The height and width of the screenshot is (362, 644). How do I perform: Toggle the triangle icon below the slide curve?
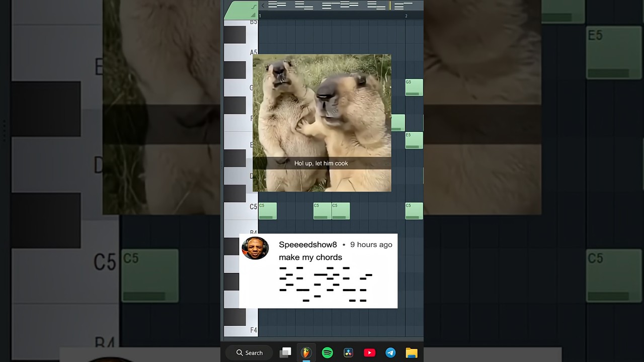[253, 16]
